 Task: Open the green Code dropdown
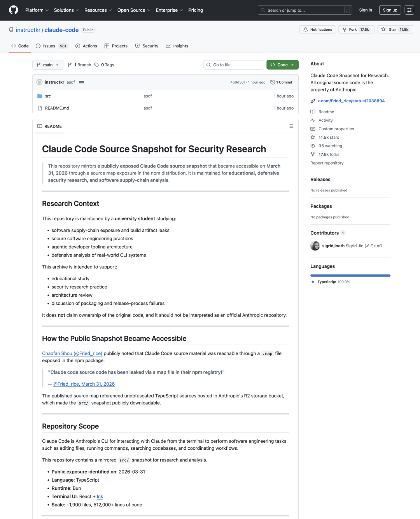(282, 65)
